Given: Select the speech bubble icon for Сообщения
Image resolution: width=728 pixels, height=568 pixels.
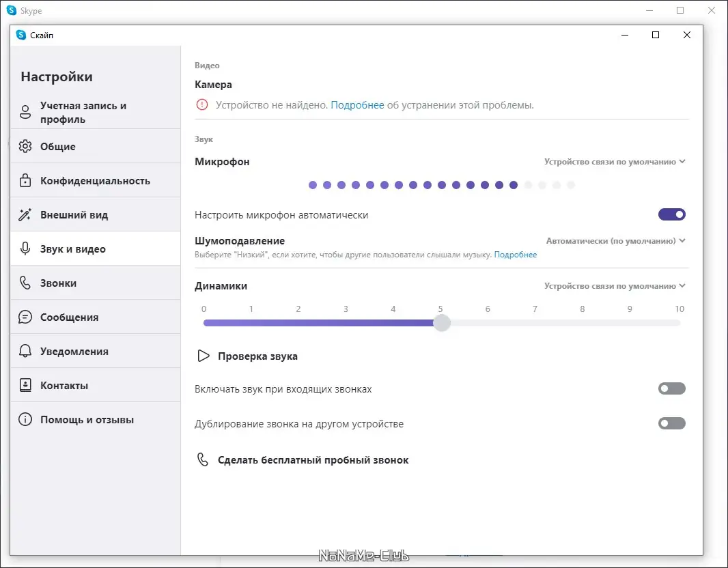Looking at the screenshot, I should [x=25, y=316].
